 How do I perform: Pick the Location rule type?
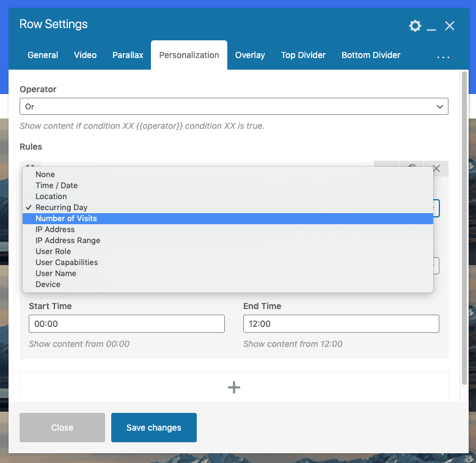click(x=51, y=197)
